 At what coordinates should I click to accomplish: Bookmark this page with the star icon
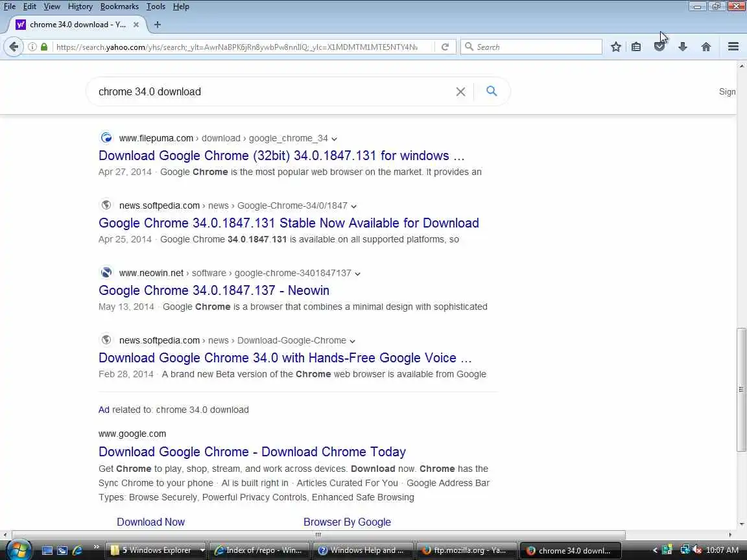click(616, 47)
